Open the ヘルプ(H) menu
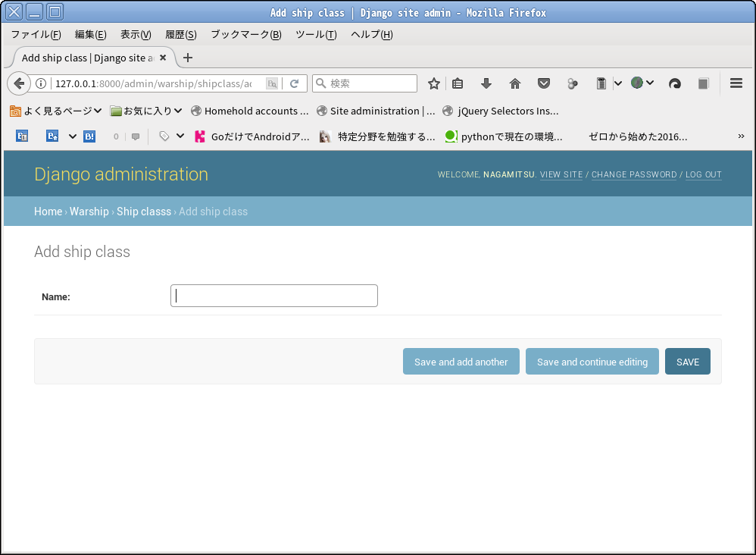This screenshot has width=756, height=555. [x=372, y=34]
